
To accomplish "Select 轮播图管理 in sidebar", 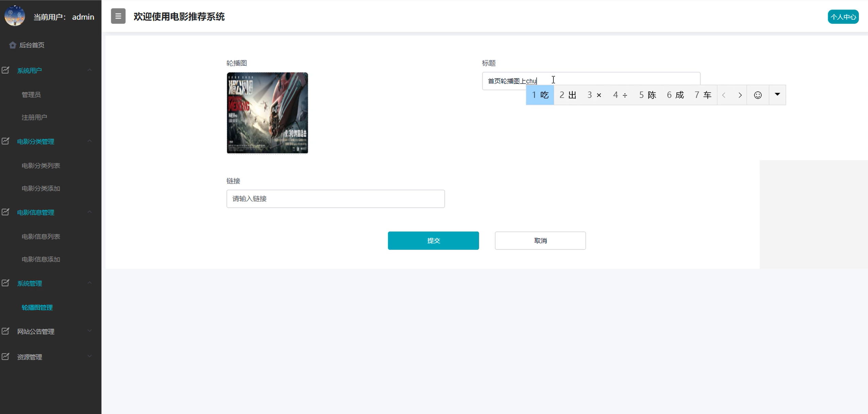I will pyautogui.click(x=37, y=308).
